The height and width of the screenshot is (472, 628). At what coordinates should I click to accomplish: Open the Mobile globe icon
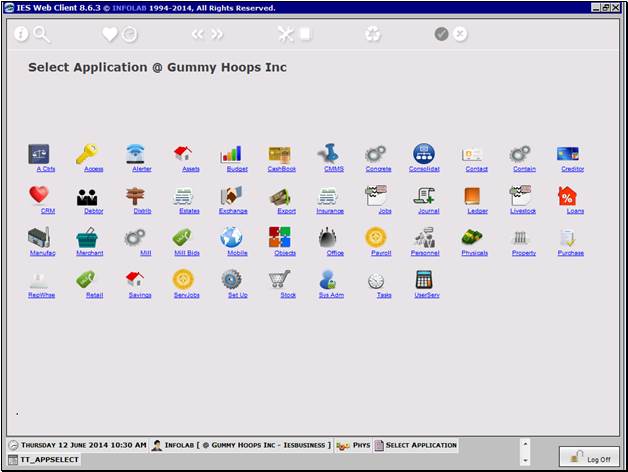231,237
